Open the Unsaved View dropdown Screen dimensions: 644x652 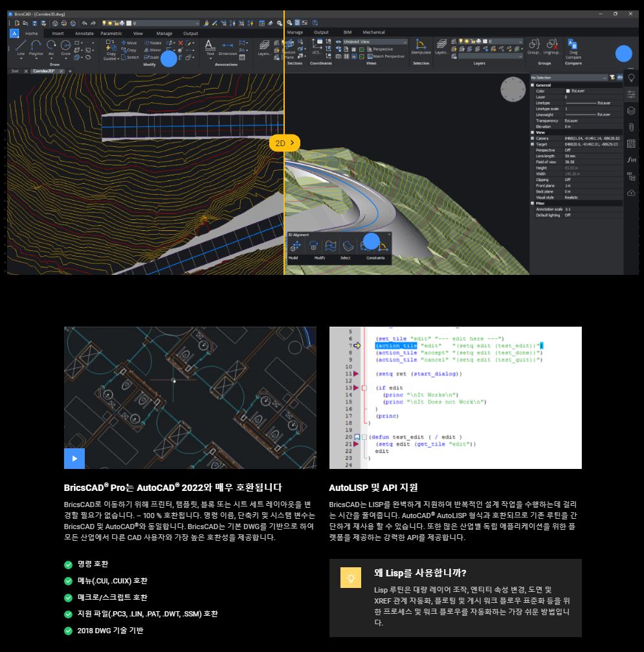click(375, 41)
